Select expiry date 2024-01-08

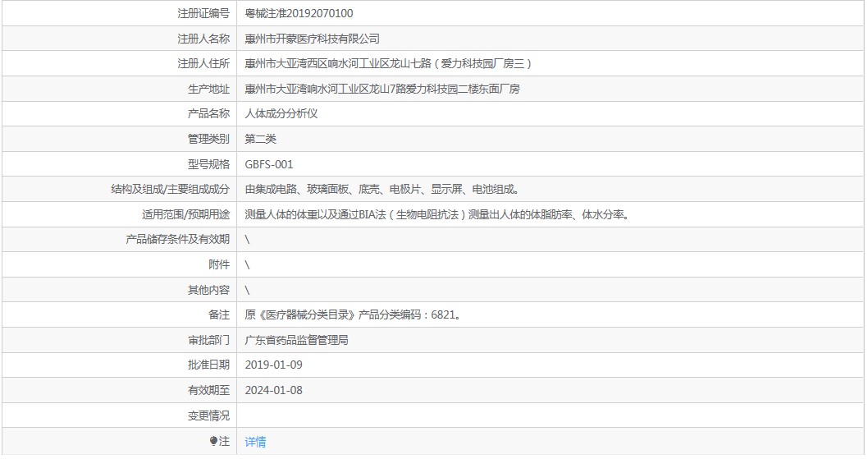(x=273, y=390)
